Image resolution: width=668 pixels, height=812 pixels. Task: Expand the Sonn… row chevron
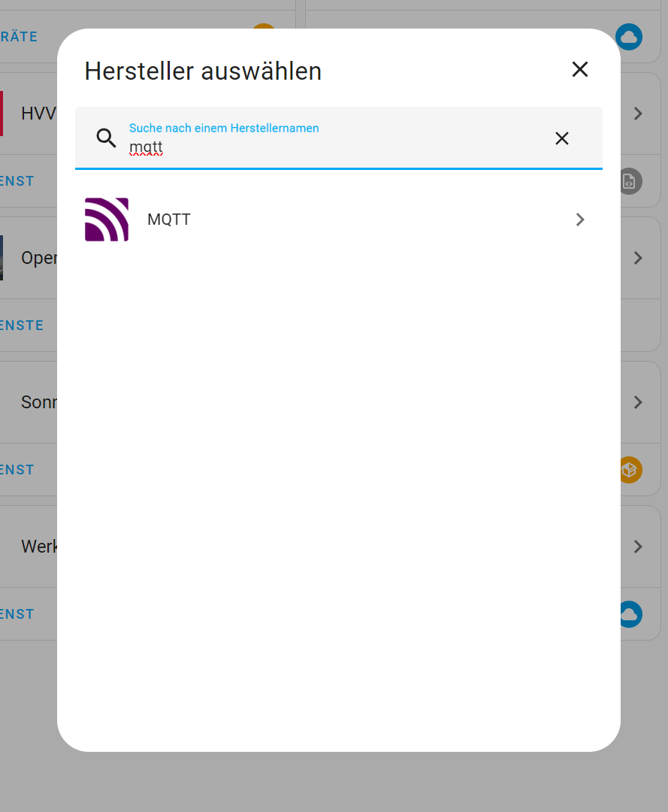pos(638,401)
